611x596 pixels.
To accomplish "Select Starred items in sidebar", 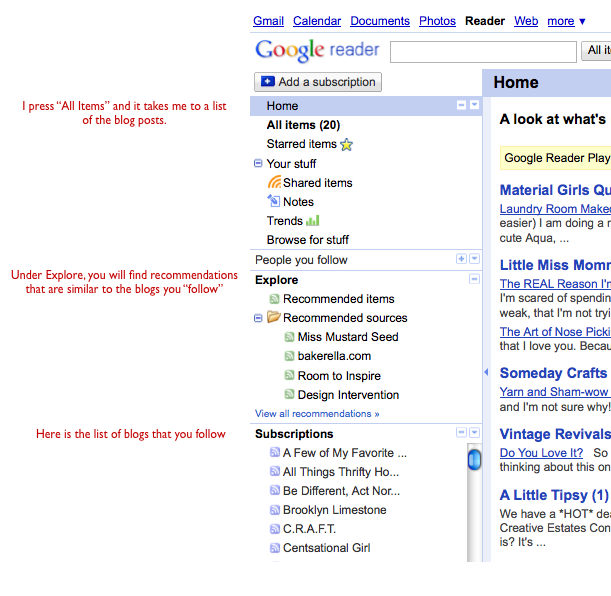I will point(302,144).
